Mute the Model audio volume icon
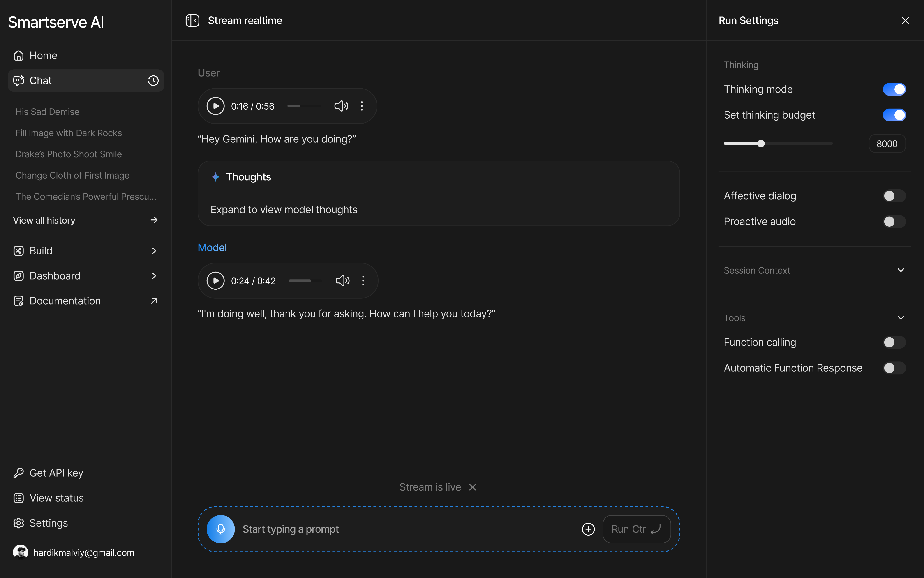The width and height of the screenshot is (924, 578). 342,281
